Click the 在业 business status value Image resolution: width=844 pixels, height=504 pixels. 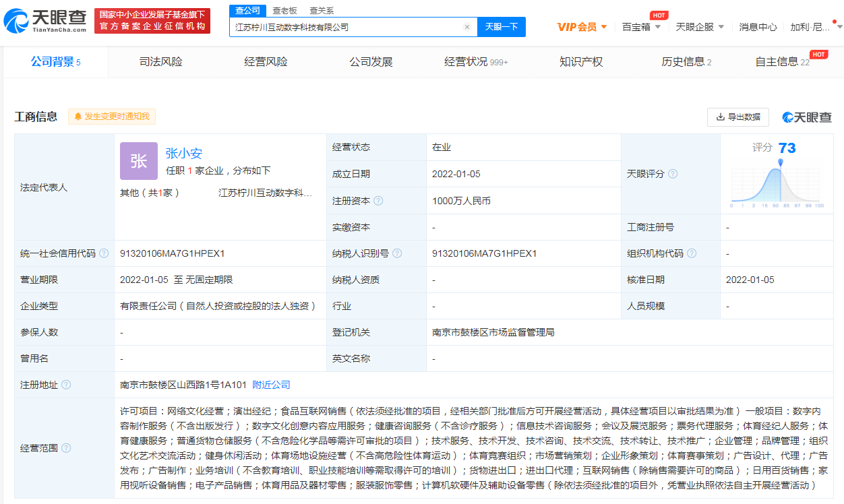click(442, 147)
